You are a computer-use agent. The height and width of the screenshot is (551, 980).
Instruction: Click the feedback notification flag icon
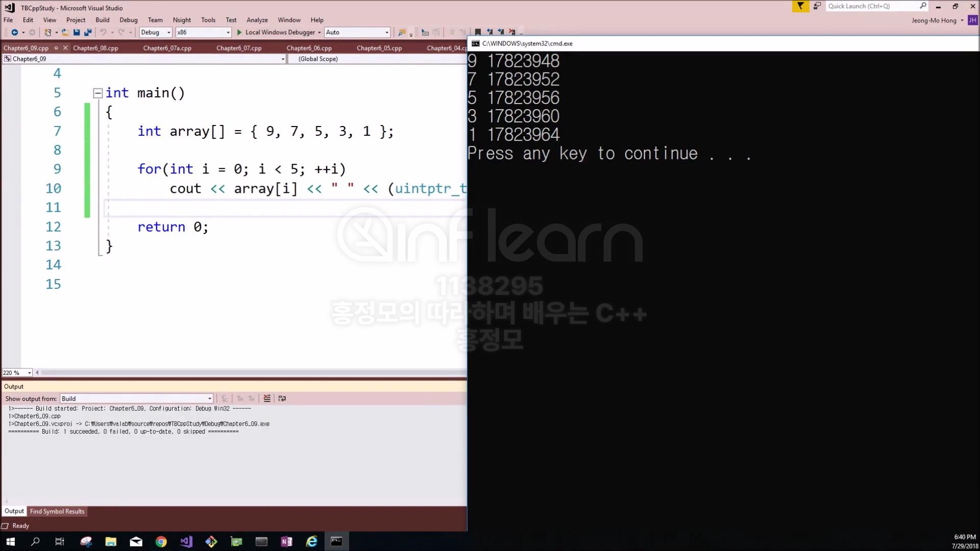800,6
